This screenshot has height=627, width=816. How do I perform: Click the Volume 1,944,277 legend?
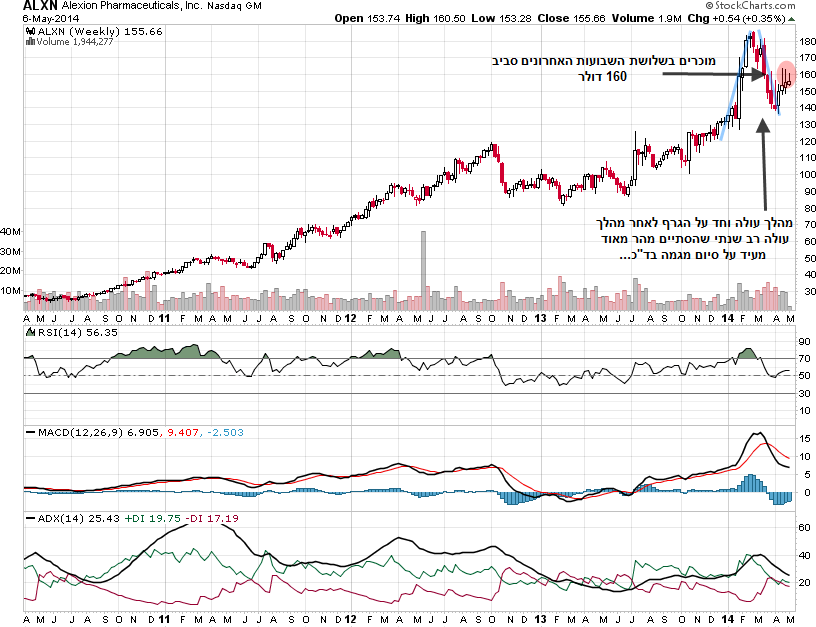[x=74, y=42]
